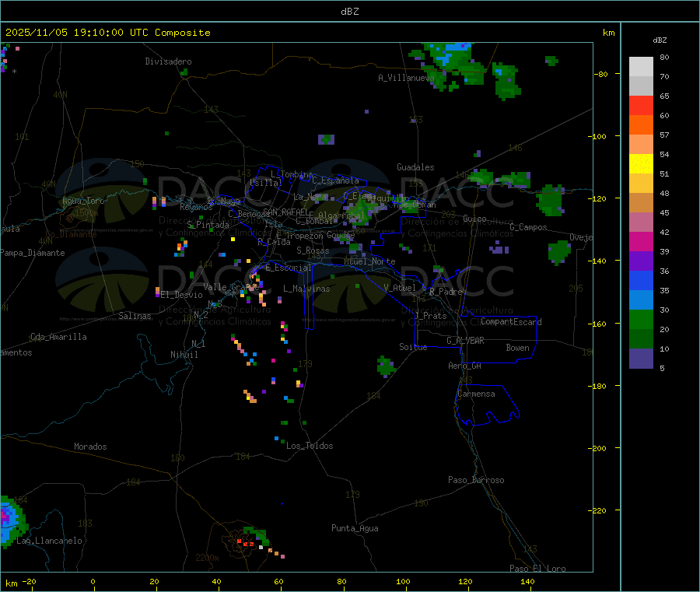Select the Nihuil place label
This screenshot has width=700, height=592.
[x=184, y=355]
